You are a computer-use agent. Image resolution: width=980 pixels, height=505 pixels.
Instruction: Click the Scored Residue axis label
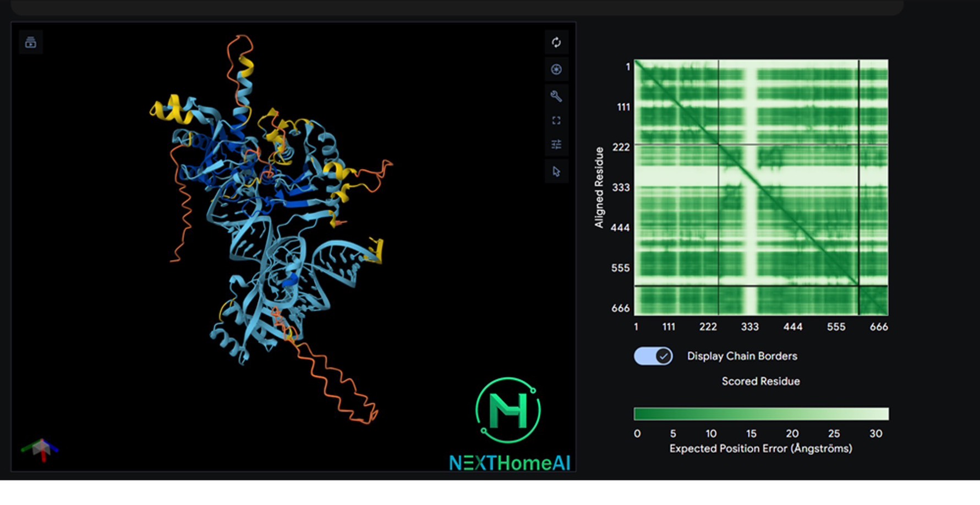pyautogui.click(x=760, y=381)
